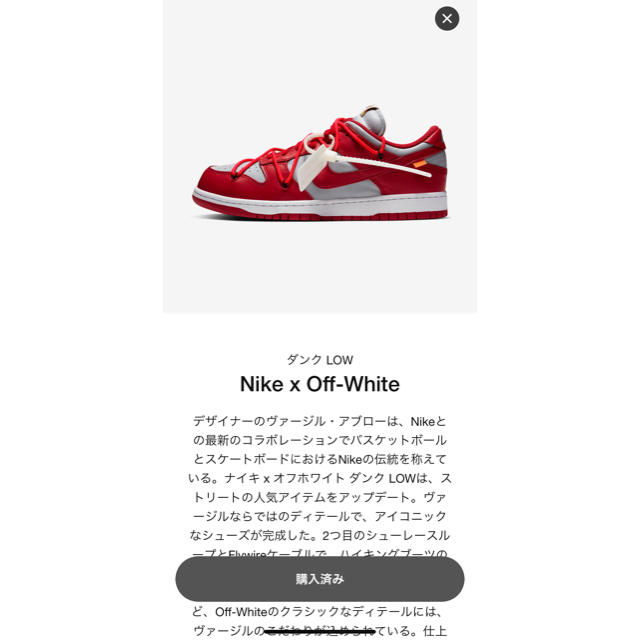640x640 pixels.
Task: Tap the 購入済み purchased button
Action: 320,578
